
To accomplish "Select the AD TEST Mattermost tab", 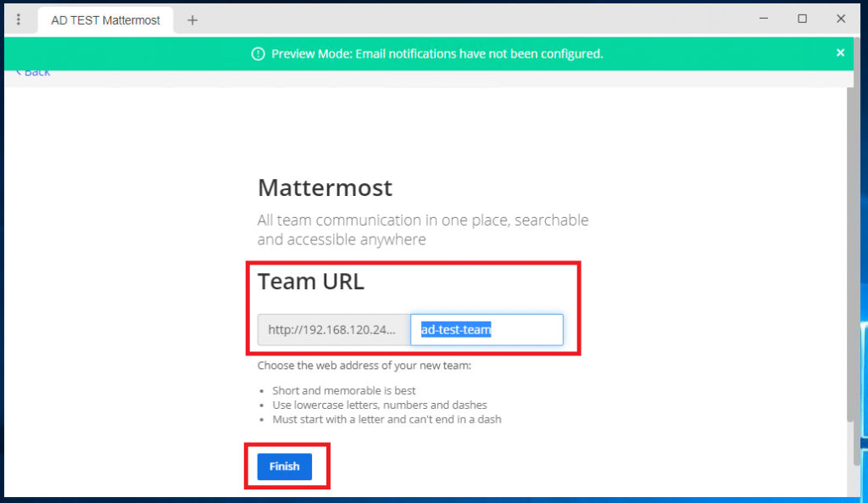I will (x=105, y=20).
